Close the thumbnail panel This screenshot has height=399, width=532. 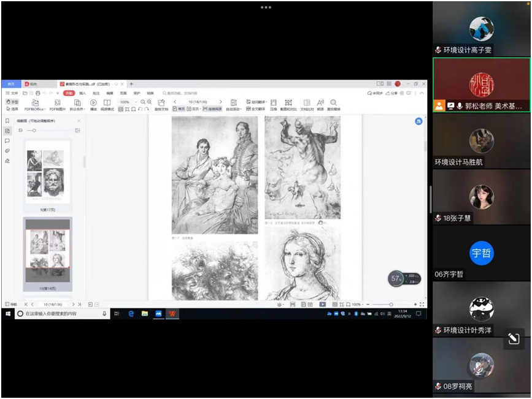pos(79,121)
